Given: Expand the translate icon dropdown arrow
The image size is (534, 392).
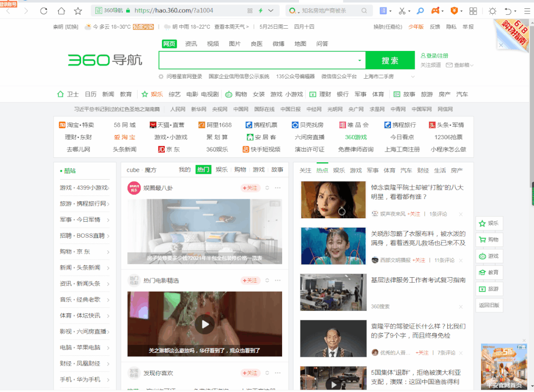Looking at the screenshot, I should pos(390,11).
